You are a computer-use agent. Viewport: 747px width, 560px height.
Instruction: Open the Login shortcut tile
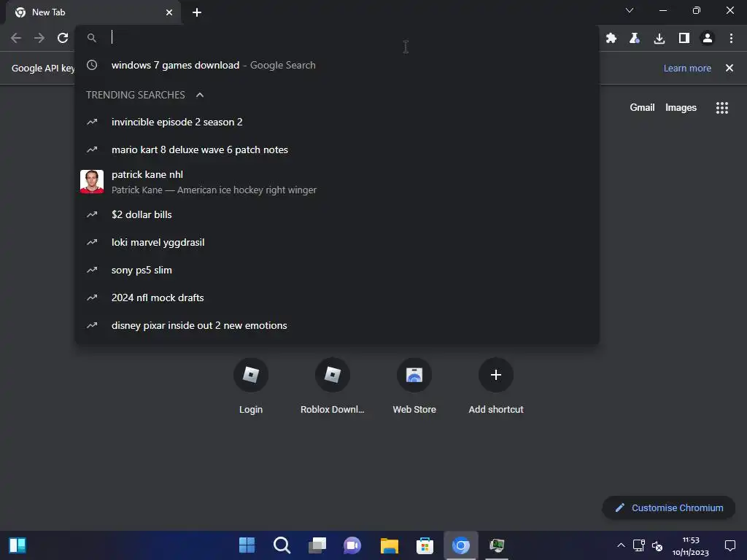point(251,386)
